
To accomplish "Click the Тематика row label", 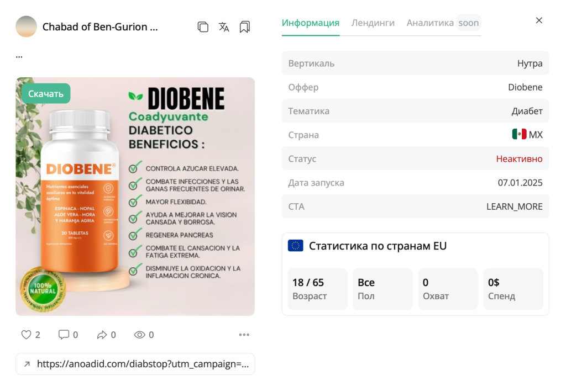I will (308, 111).
